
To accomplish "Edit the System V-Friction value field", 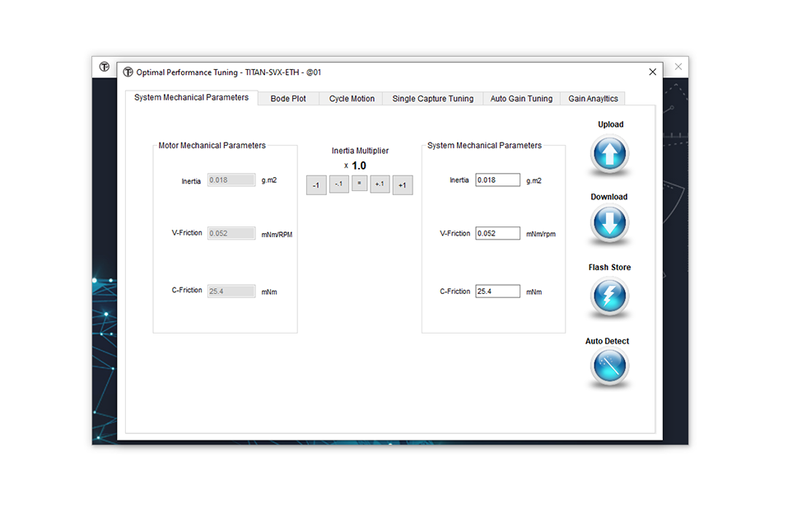I will 497,234.
